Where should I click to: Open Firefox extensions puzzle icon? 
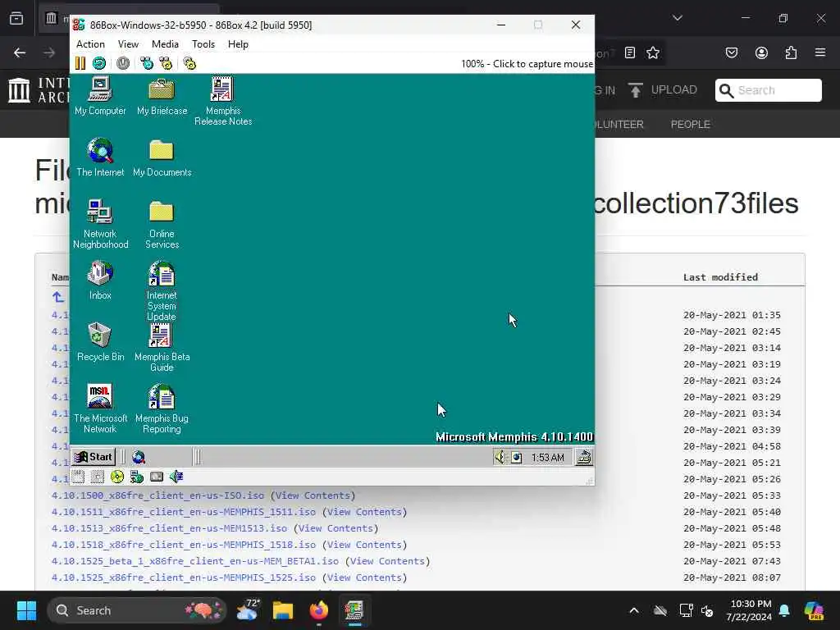(791, 52)
